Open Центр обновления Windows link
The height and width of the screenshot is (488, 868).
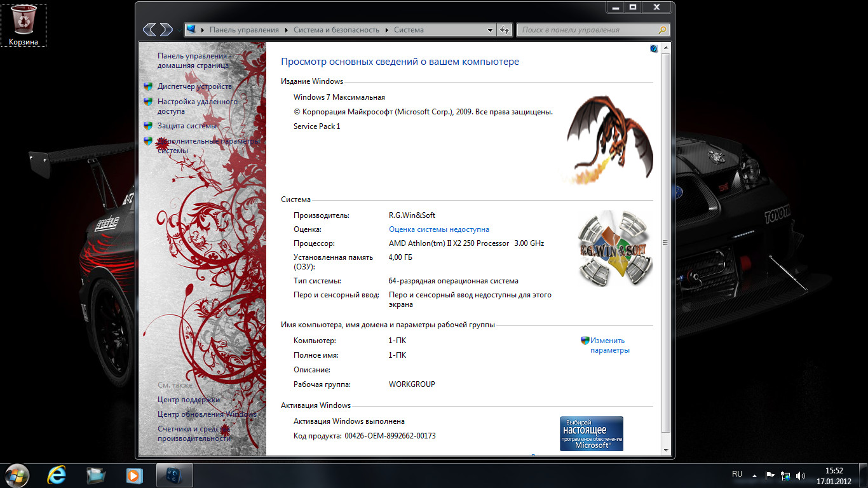(x=207, y=414)
